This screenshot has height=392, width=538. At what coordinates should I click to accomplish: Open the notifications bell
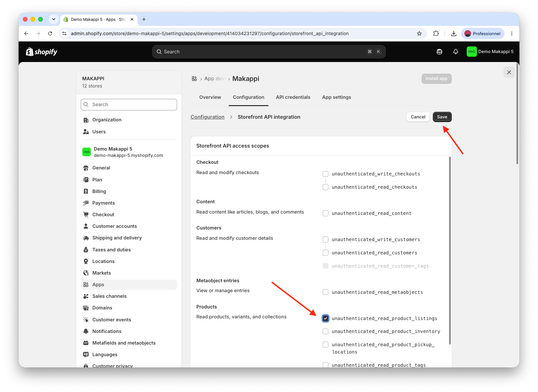tap(456, 52)
